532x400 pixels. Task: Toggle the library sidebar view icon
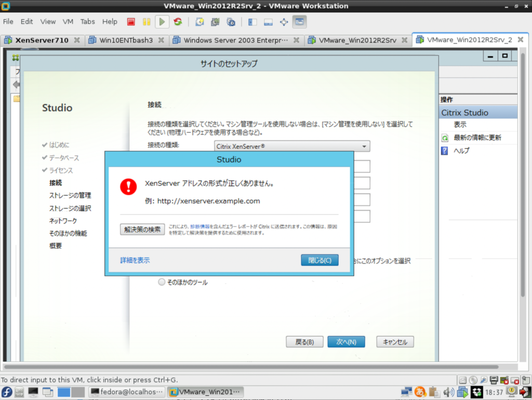point(252,22)
